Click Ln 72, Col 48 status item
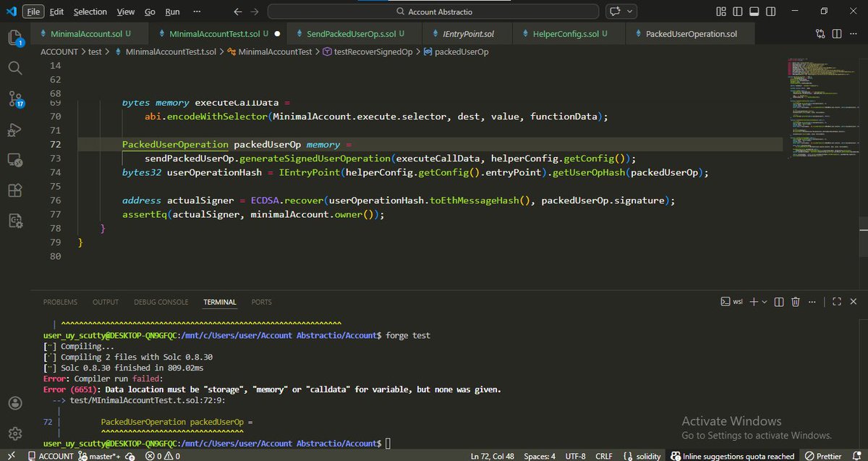 click(493, 456)
